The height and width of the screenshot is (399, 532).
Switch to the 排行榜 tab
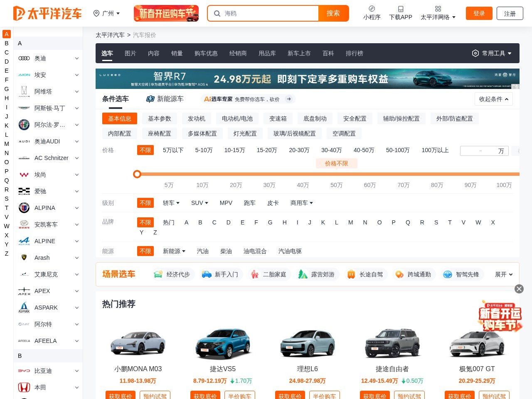[354, 53]
